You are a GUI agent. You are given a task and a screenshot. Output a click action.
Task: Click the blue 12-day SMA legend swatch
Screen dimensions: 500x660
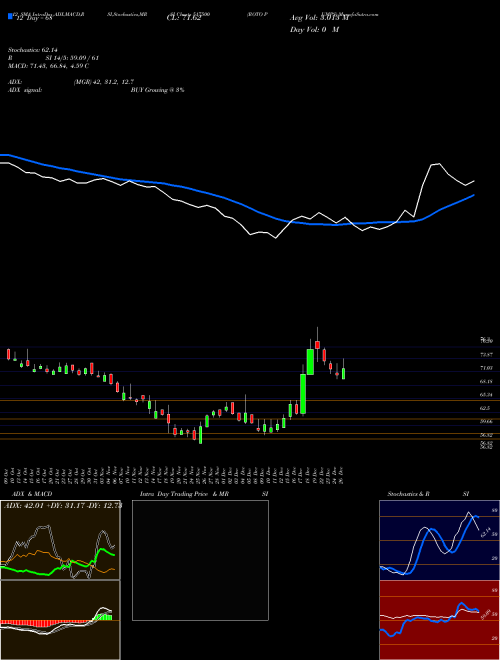(x=10, y=17)
